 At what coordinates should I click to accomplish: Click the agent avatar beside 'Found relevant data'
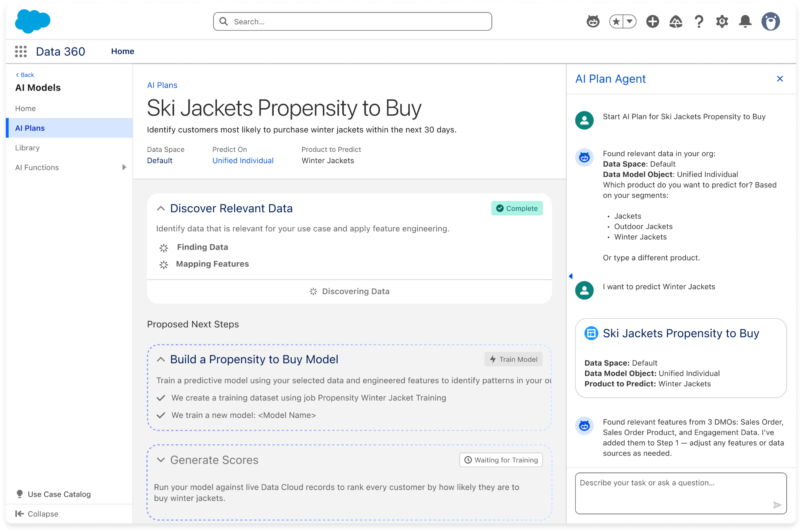click(x=584, y=157)
